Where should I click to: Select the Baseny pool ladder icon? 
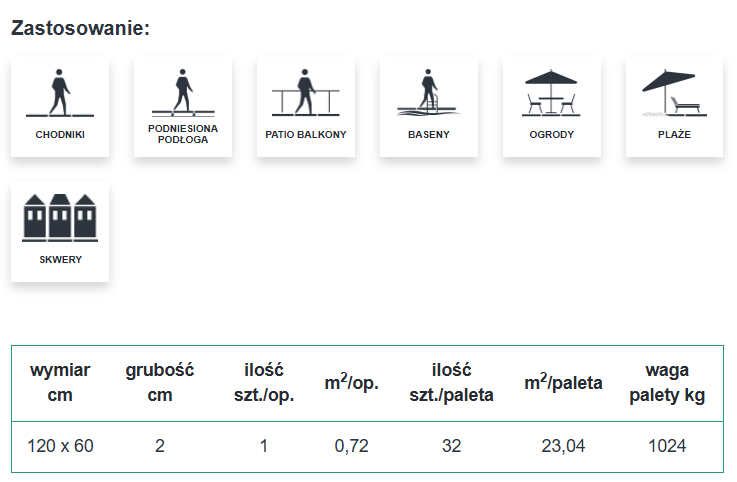click(428, 93)
